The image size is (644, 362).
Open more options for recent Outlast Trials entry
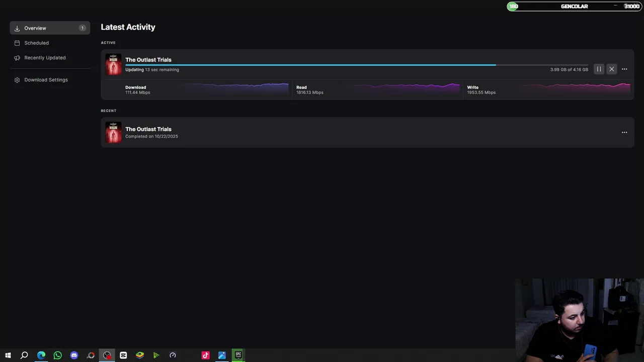624,132
